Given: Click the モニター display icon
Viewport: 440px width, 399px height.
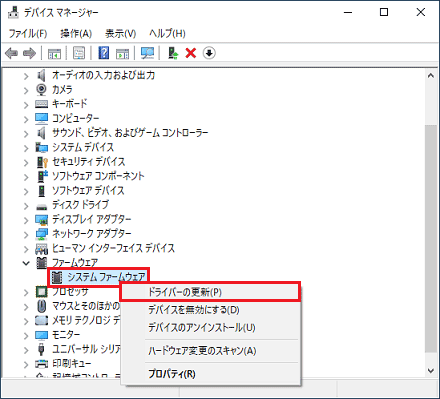Looking at the screenshot, I should click(x=41, y=335).
